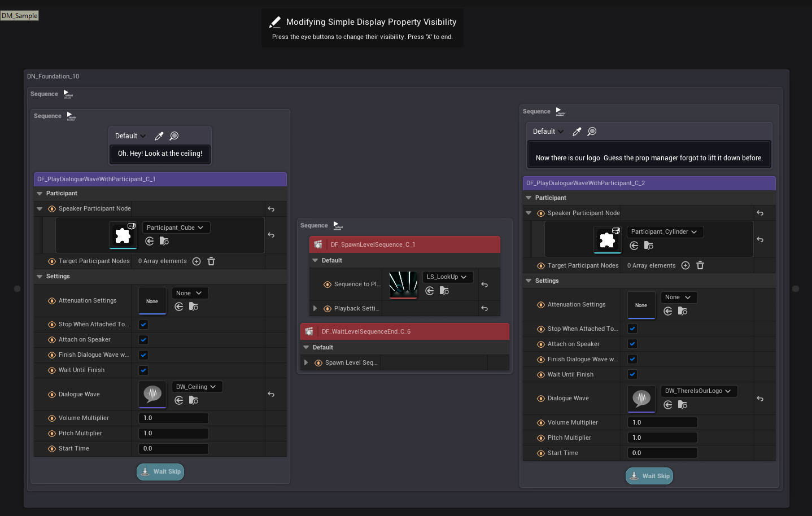Click eyedropper icon above ceiling dialogue text
Image resolution: width=812 pixels, height=516 pixels.
coord(159,136)
